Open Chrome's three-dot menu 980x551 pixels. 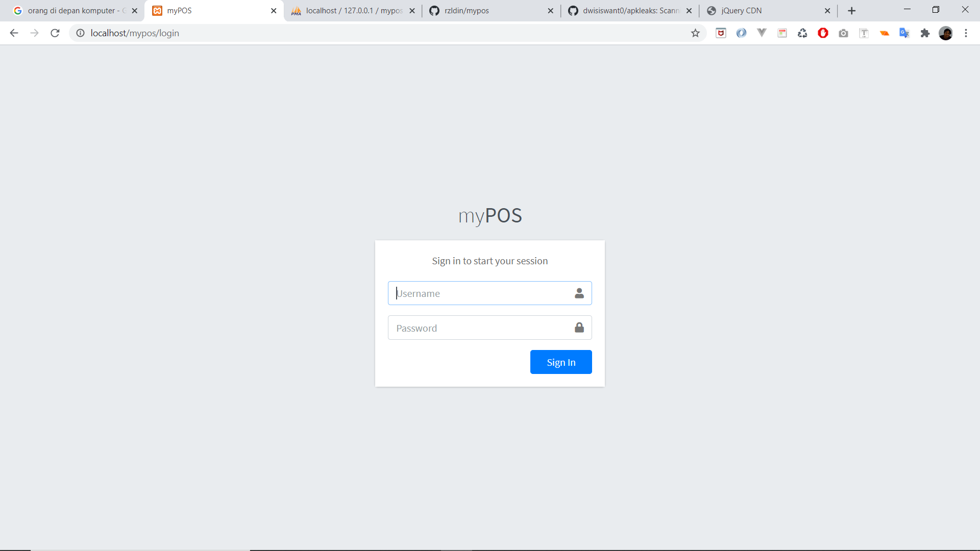(966, 33)
